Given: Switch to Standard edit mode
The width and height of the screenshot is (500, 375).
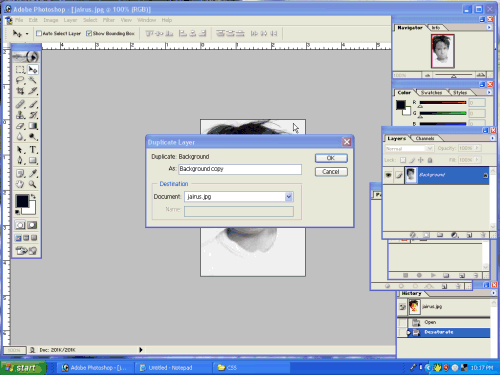Looking at the screenshot, I should pos(20,225).
